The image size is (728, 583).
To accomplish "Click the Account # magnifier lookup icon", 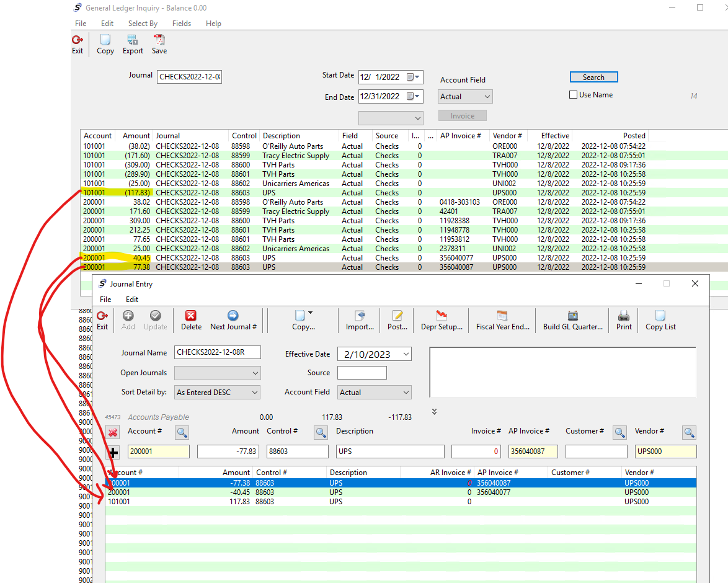I will click(182, 432).
